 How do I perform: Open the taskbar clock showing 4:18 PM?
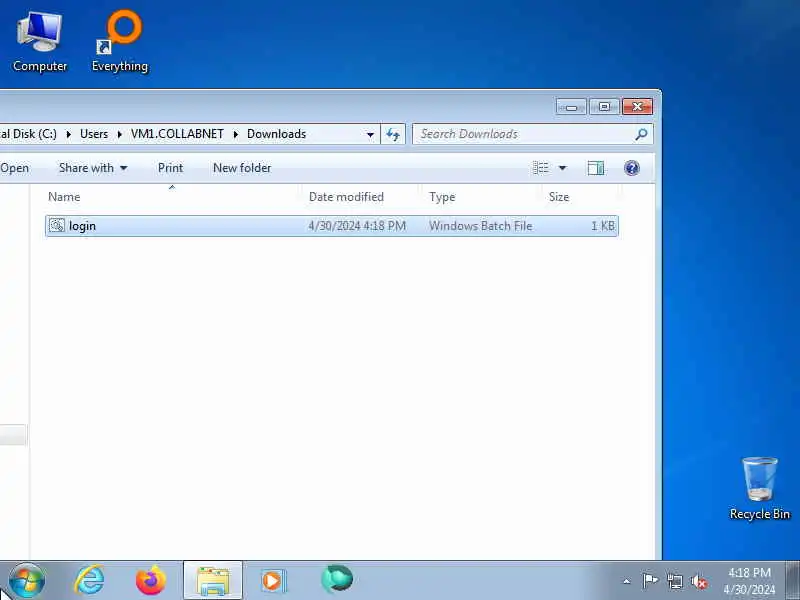click(x=749, y=581)
